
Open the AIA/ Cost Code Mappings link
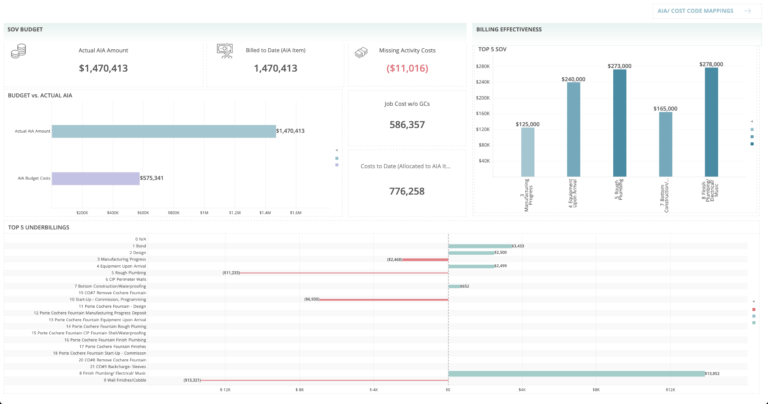(x=695, y=11)
